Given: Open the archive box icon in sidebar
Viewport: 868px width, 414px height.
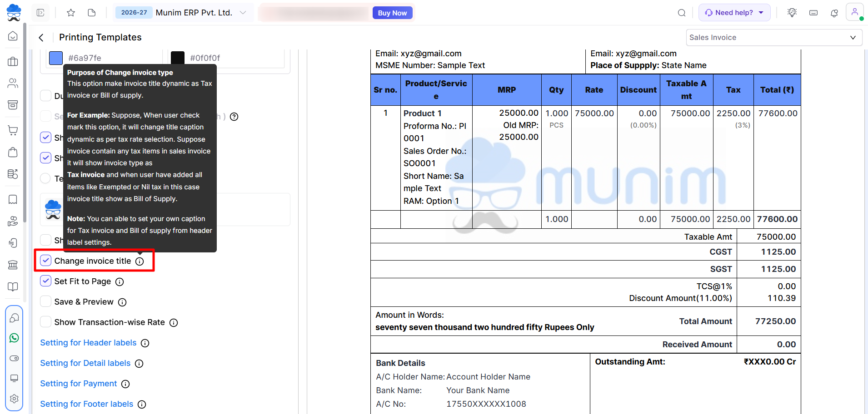Looking at the screenshot, I should click(13, 105).
